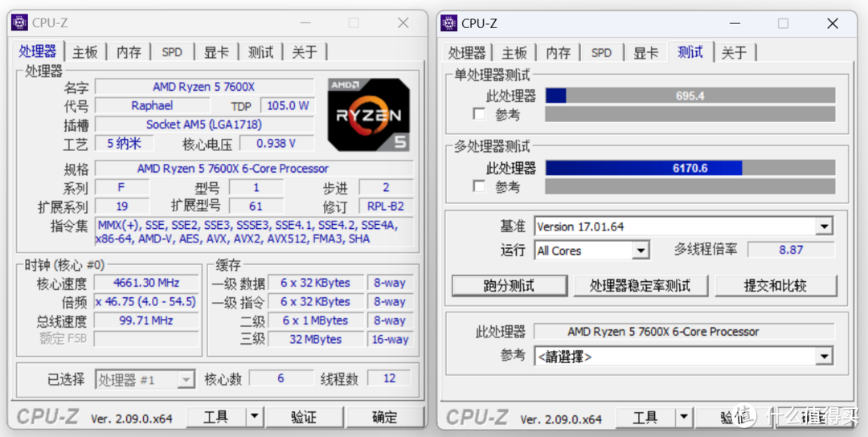This screenshot has height=437, width=868.
Task: Select 处理器 tab in left window
Action: 38,51
